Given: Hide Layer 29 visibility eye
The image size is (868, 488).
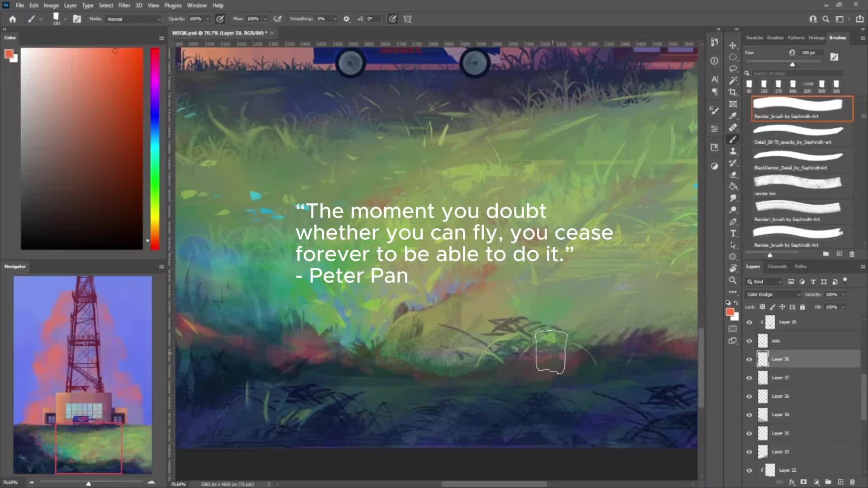Looking at the screenshot, I should click(749, 322).
